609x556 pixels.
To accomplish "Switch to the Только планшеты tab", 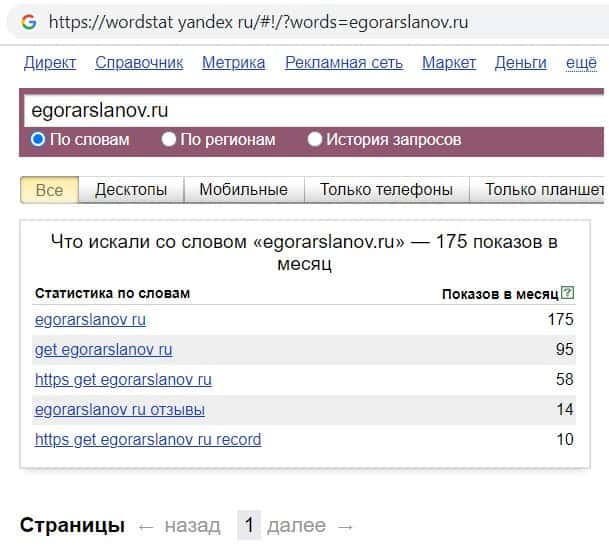I will click(x=537, y=190).
